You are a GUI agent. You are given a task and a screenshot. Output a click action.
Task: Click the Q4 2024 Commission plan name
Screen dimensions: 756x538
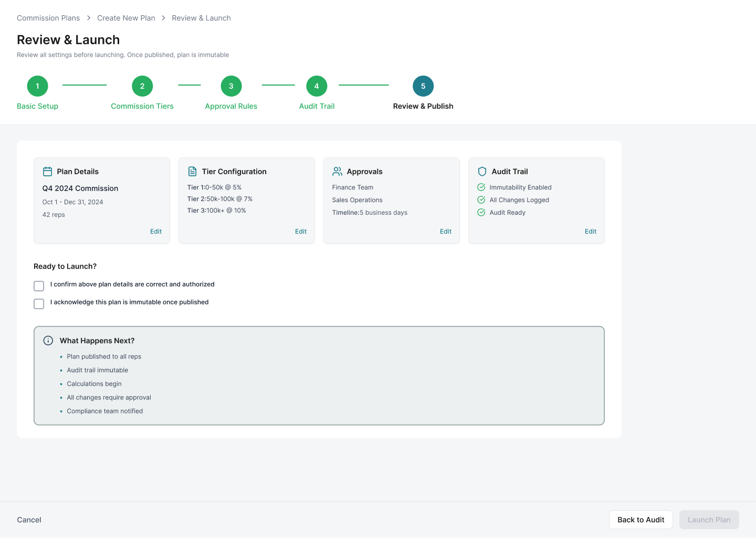tap(80, 188)
